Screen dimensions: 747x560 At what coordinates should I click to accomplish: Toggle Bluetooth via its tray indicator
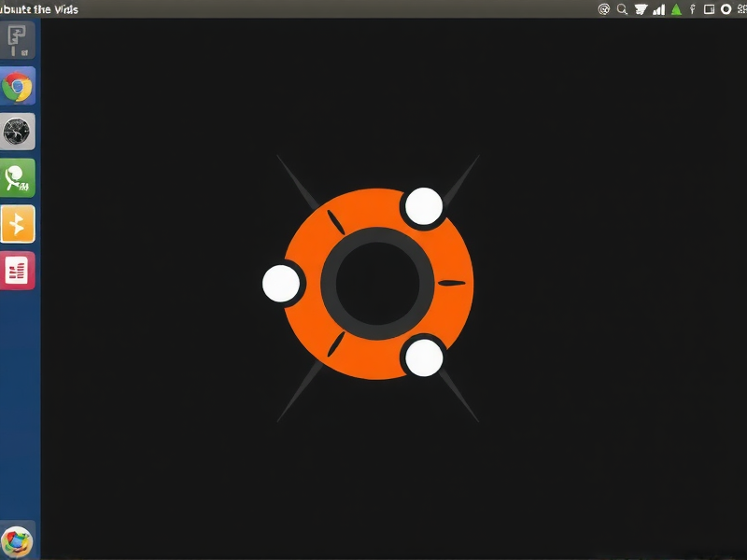tap(692, 8)
